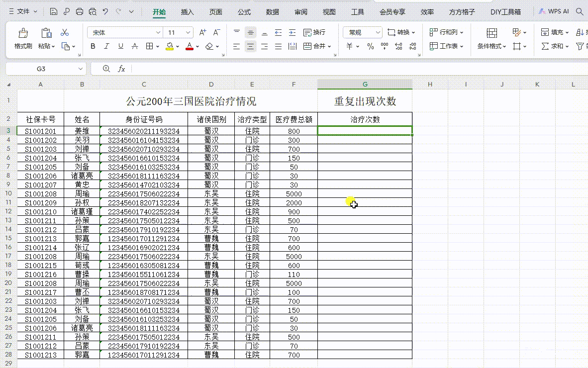Screen dimensions: 588x368
Task: Switch to the 页面 tab
Action: point(215,12)
